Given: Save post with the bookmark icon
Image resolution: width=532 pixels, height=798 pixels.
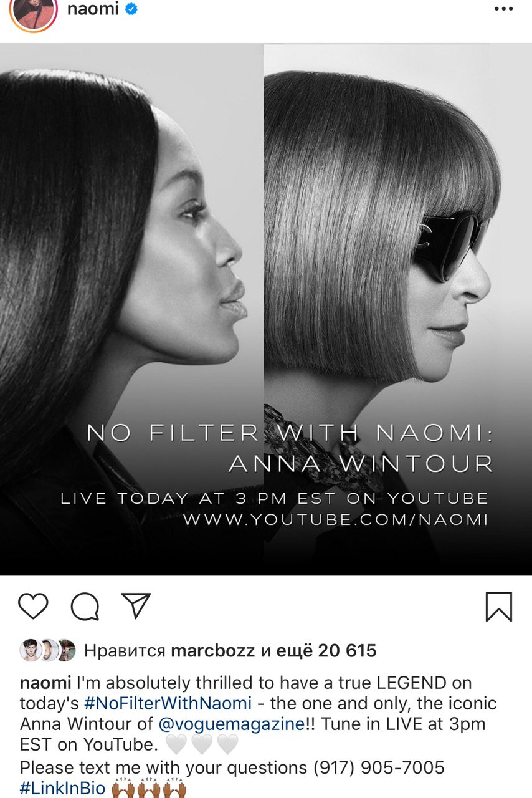Looking at the screenshot, I should coord(498,606).
